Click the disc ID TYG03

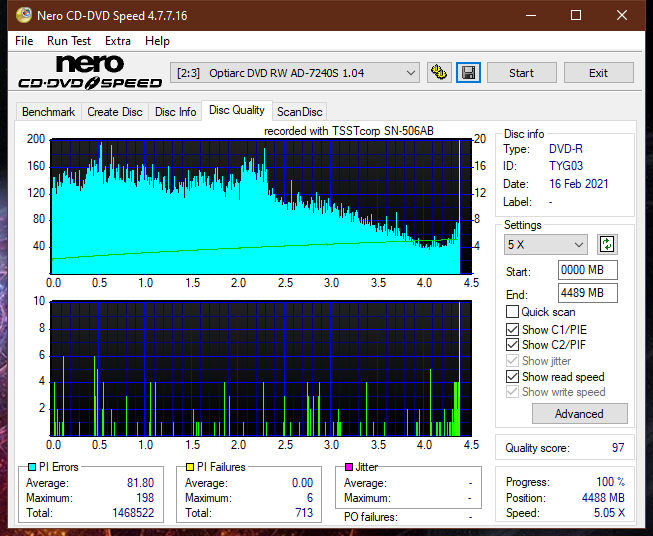pyautogui.click(x=566, y=166)
